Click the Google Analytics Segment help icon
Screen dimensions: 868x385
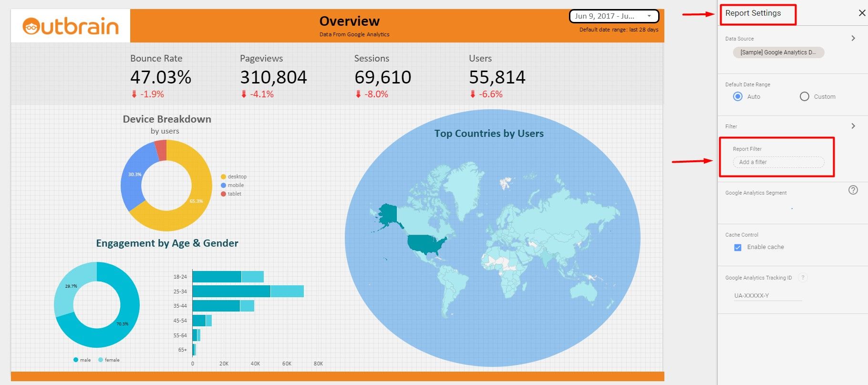click(853, 190)
